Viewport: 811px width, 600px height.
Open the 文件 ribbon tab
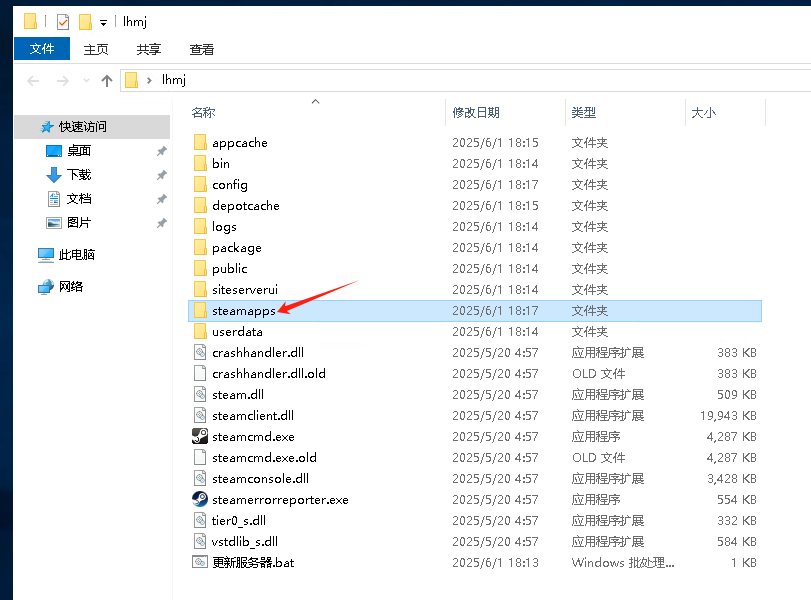[42, 49]
